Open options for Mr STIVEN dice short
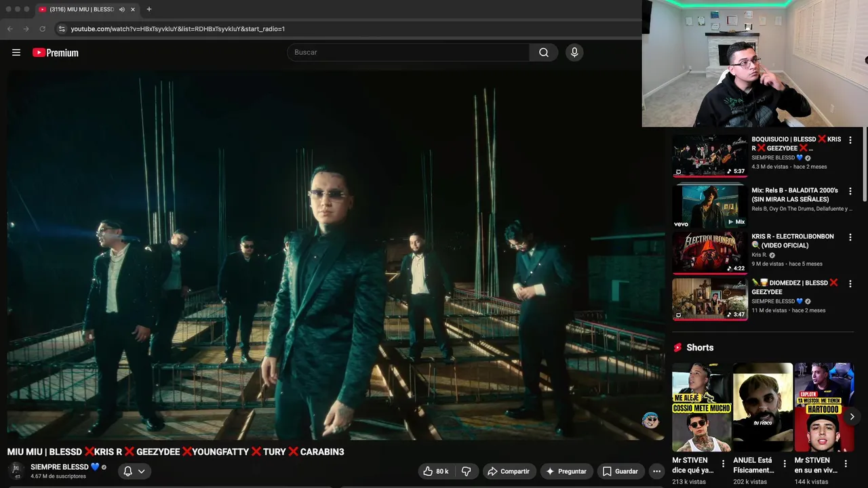The width and height of the screenshot is (868, 488). pos(723,464)
